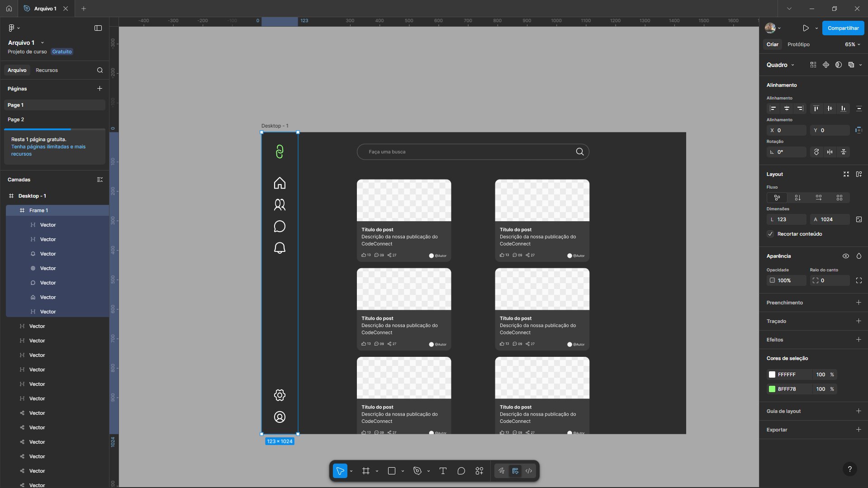Viewport: 868px width, 488px height.
Task: Open shape tool options chevron
Action: pyautogui.click(x=403, y=471)
